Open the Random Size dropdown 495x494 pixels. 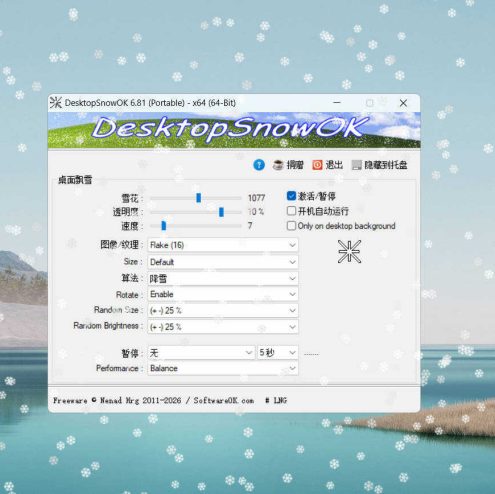pyautogui.click(x=223, y=310)
